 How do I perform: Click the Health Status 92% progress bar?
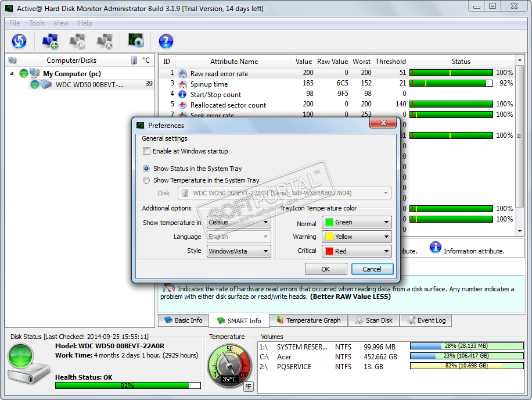click(x=128, y=385)
